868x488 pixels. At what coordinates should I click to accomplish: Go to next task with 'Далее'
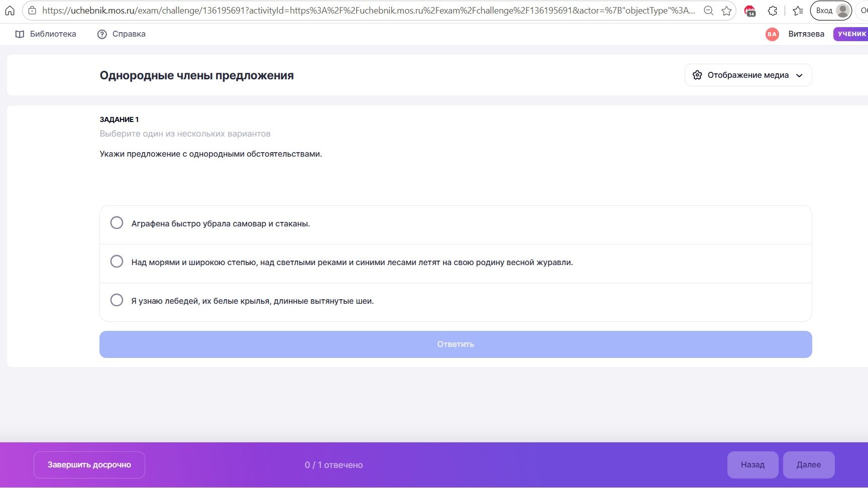(x=809, y=465)
